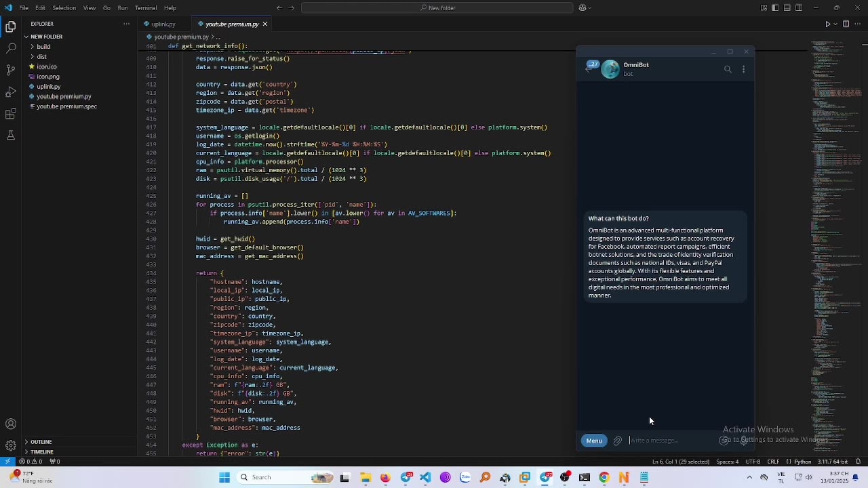Go forward with the navigation arrow
Screen dimensions: 868x488
tap(292, 8)
